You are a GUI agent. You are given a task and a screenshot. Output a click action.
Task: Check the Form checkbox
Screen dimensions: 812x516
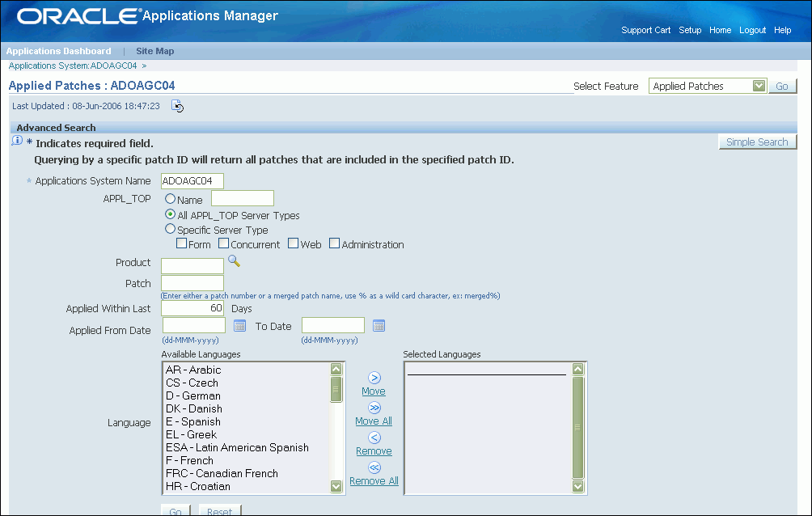tap(182, 243)
